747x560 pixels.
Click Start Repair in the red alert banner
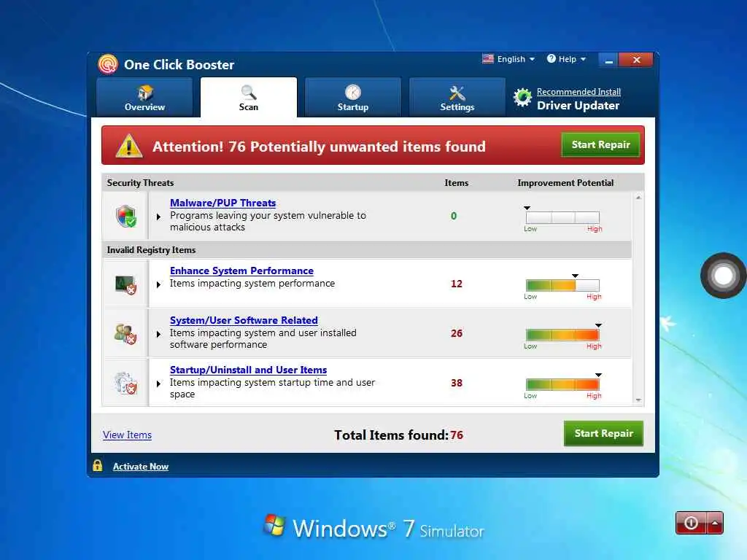[x=601, y=145]
